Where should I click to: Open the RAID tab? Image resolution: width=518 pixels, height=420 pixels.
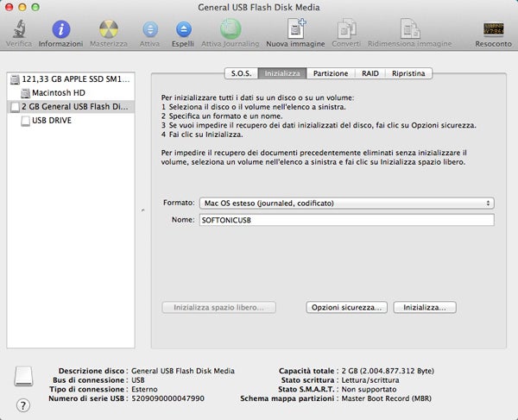pyautogui.click(x=370, y=73)
